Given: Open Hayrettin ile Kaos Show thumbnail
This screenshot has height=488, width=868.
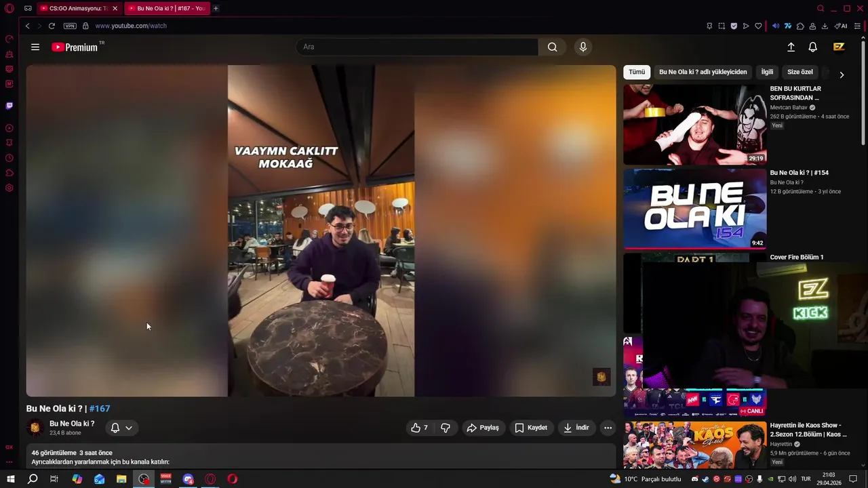Looking at the screenshot, I should [695, 445].
